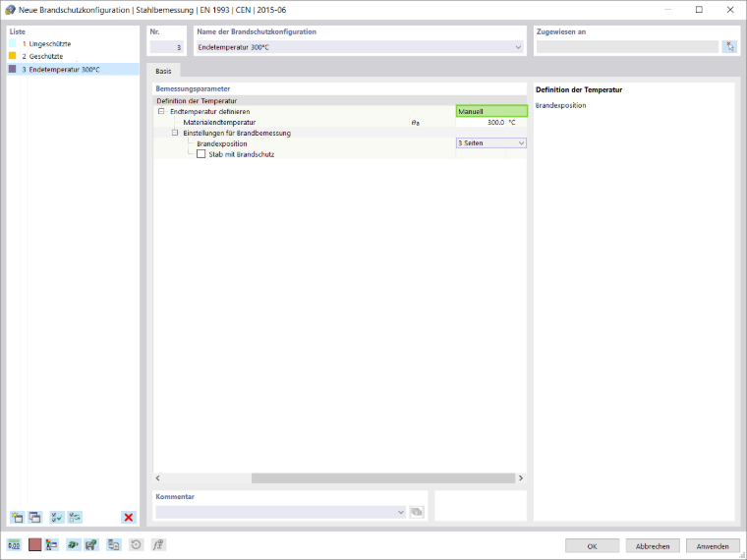Click the Zugewiesen an text field
This screenshot has height=560, width=747.
click(627, 47)
